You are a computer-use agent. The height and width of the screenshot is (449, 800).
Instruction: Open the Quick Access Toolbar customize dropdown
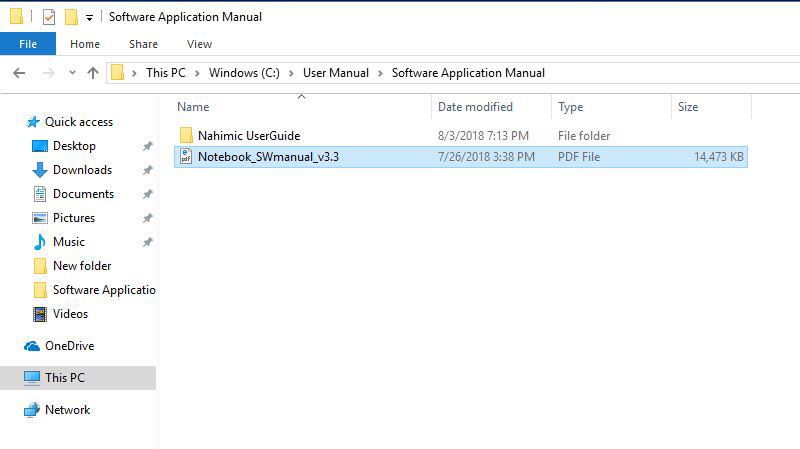click(89, 18)
